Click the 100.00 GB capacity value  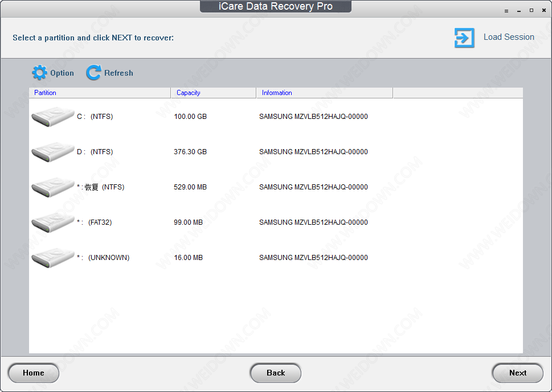click(190, 117)
